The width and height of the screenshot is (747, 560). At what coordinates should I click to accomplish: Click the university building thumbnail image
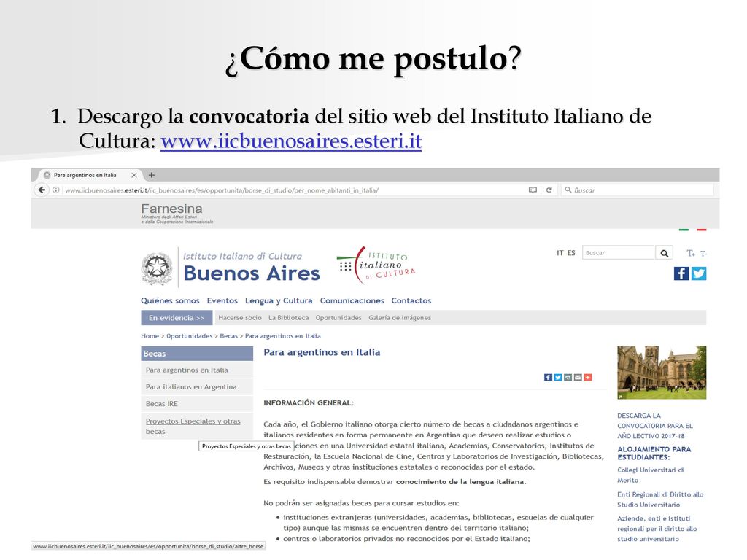tap(662, 373)
